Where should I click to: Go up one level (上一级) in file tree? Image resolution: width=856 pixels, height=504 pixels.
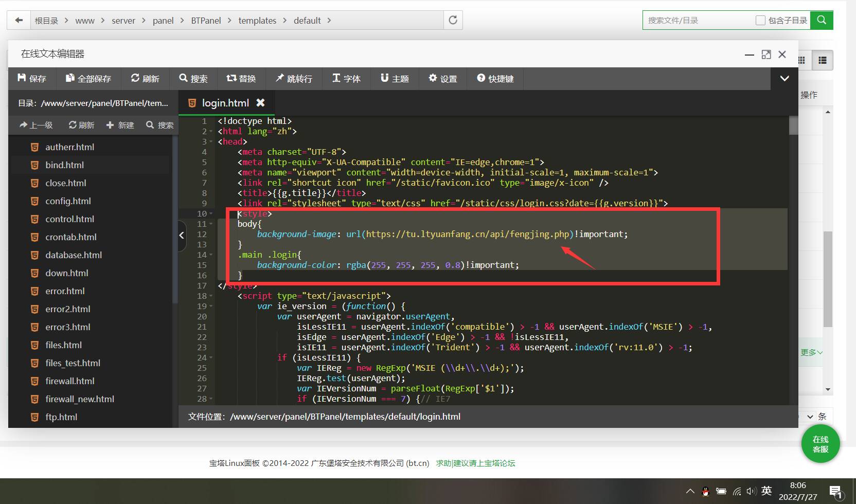click(36, 125)
